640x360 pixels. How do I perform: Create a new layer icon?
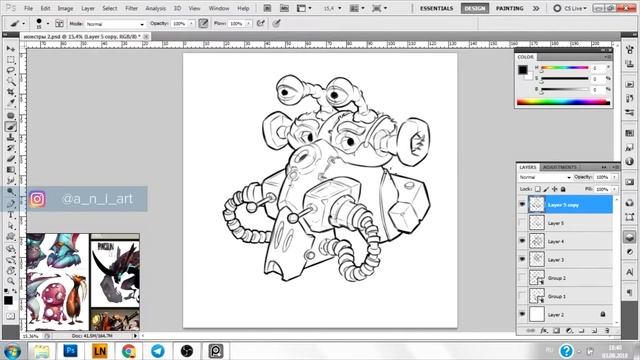point(594,331)
